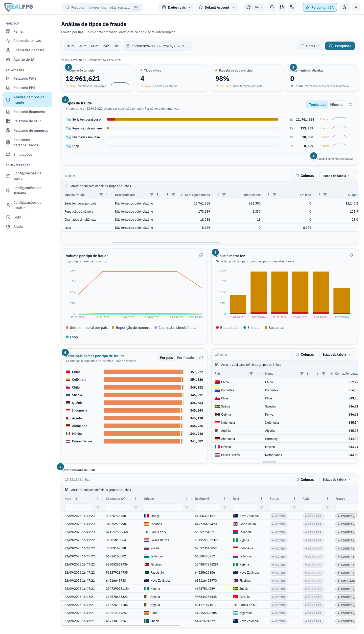The width and height of the screenshot is (364, 634).
Task: Open column menu for Chamador (A) column
Action: 136,499
